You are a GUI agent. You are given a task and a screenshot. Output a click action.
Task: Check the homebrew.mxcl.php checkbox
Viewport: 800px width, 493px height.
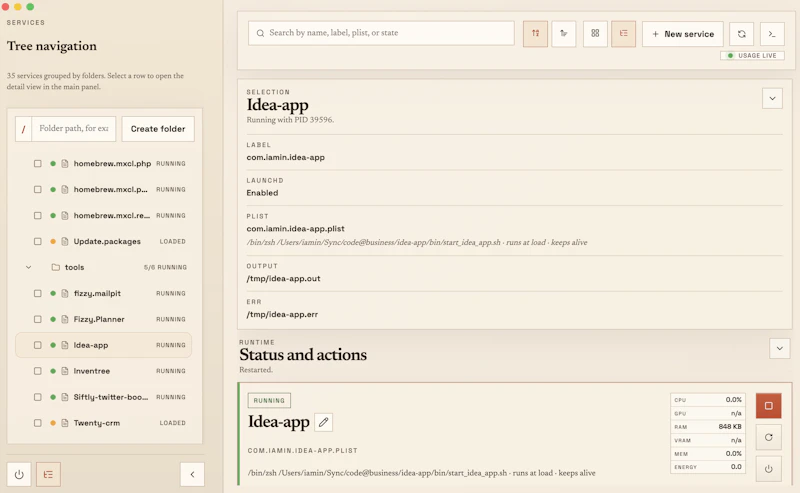click(38, 164)
